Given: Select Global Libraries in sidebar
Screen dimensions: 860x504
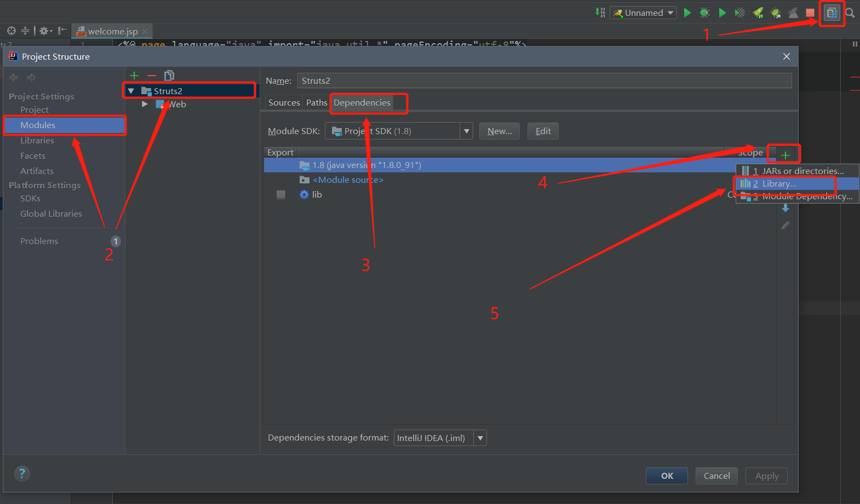Looking at the screenshot, I should (x=51, y=213).
